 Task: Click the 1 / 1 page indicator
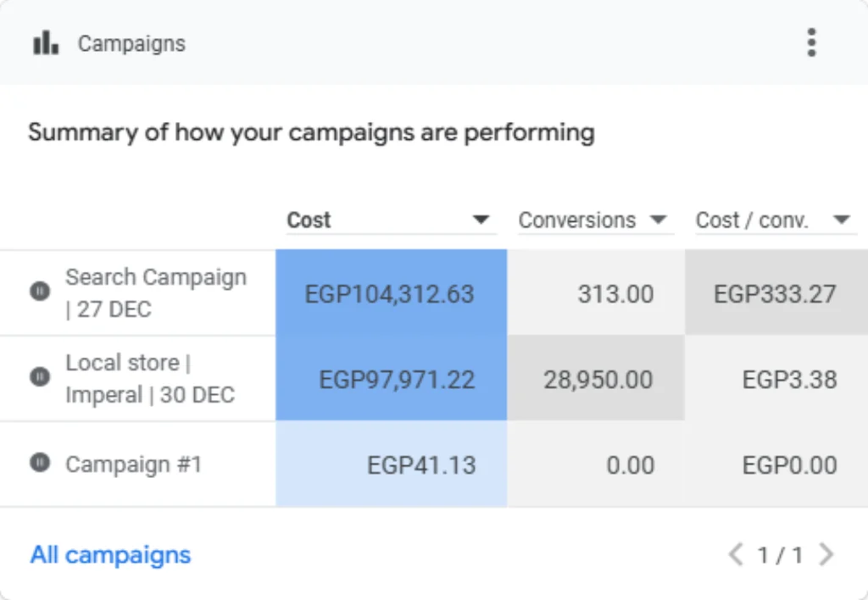click(x=781, y=554)
